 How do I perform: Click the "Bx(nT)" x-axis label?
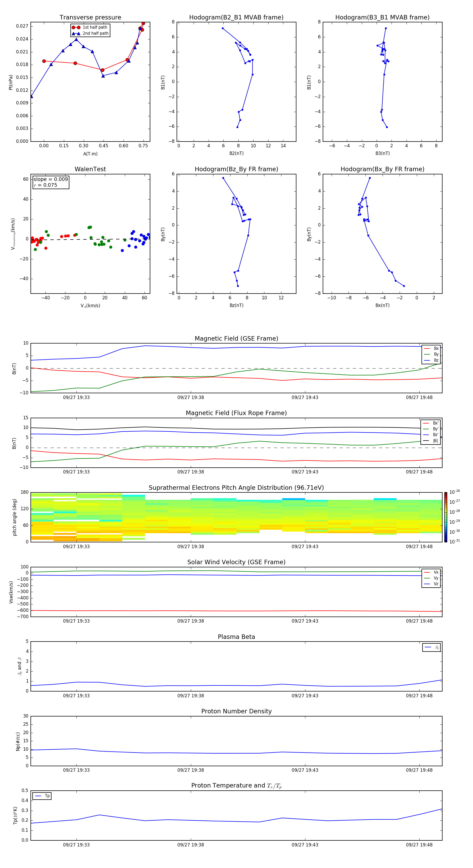[x=382, y=305]
